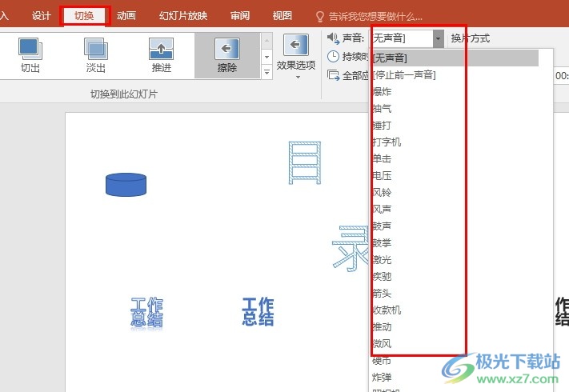Click the 声音 speaker icon
The height and width of the screenshot is (392, 569).
pyautogui.click(x=333, y=38)
